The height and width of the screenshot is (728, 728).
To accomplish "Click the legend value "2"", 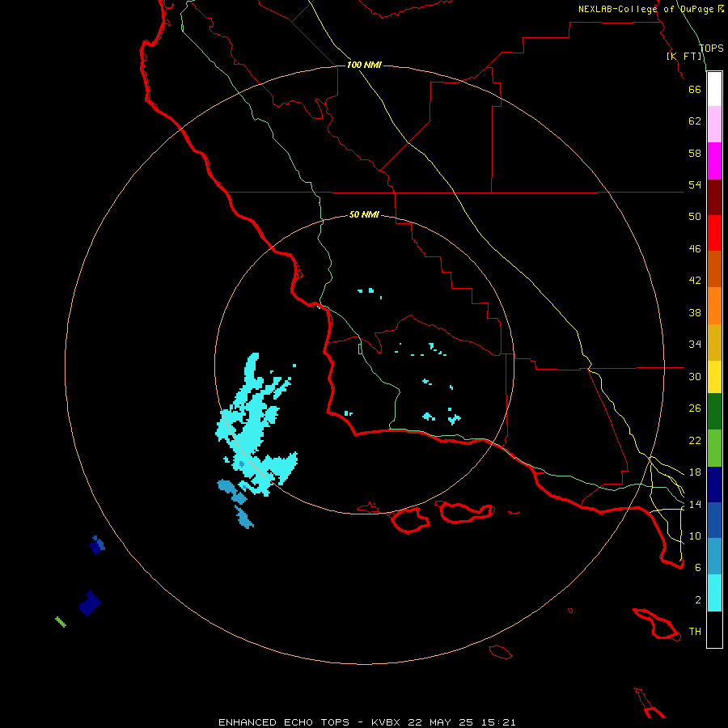I will pyautogui.click(x=698, y=600).
